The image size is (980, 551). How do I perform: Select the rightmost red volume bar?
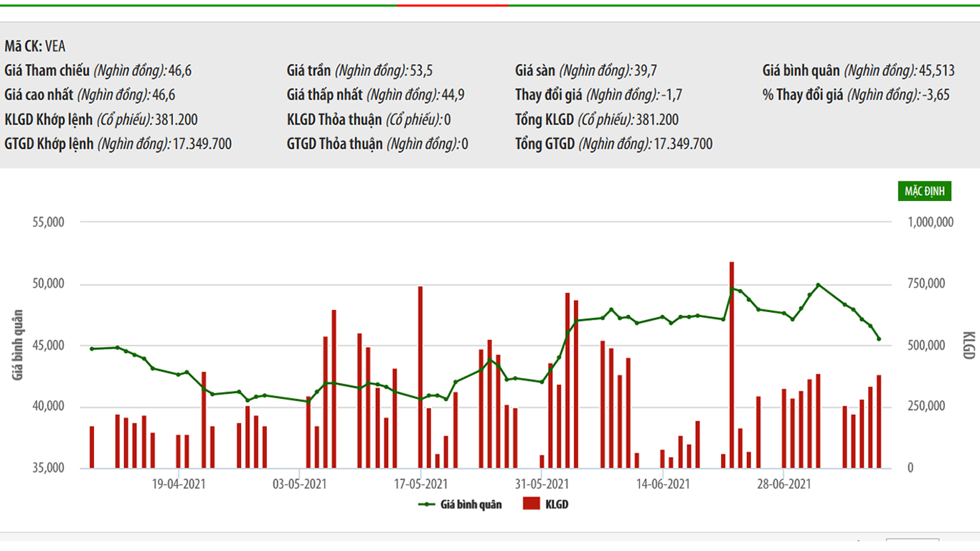[x=879, y=422]
